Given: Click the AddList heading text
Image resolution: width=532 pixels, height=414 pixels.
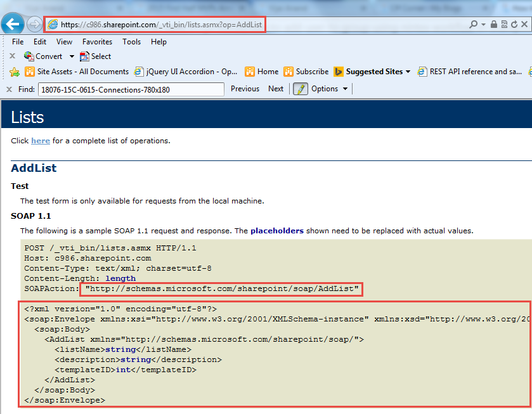Looking at the screenshot, I should click(x=34, y=168).
